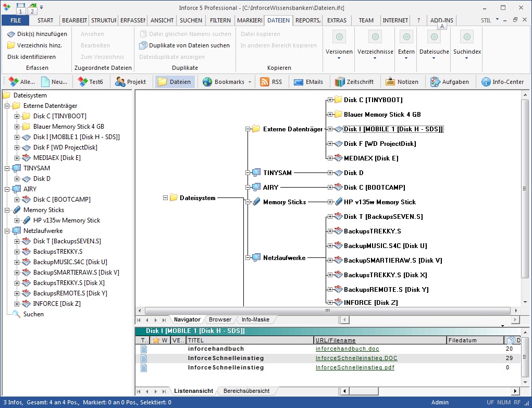The image size is (532, 408).
Task: Click the Inforce application logo icon
Action: [6, 7]
